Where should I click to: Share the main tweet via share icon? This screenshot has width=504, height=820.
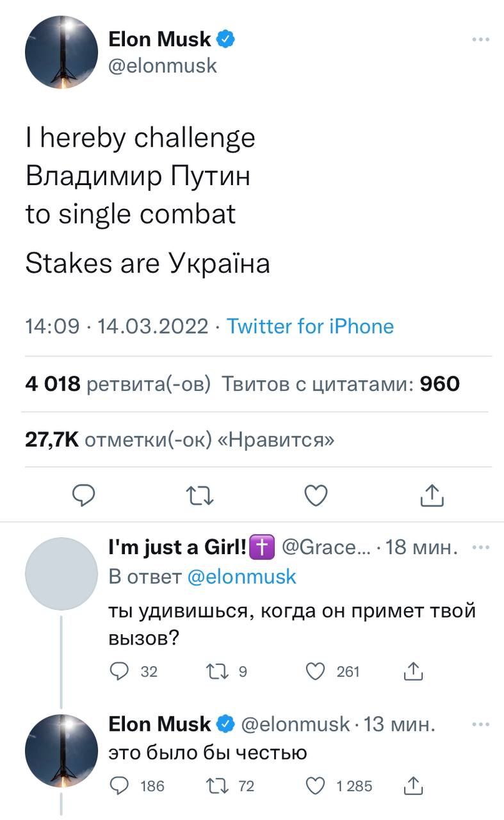click(x=432, y=495)
